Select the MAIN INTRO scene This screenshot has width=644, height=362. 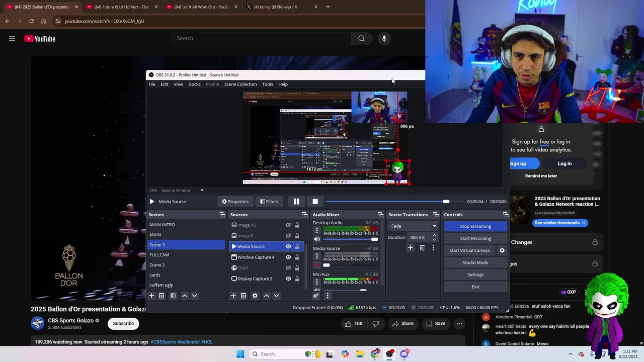click(x=186, y=225)
